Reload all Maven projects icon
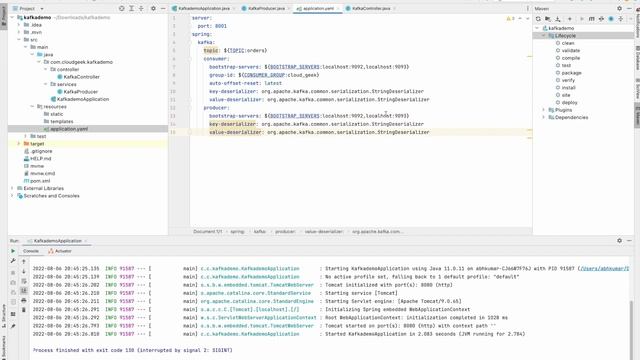 point(538,19)
